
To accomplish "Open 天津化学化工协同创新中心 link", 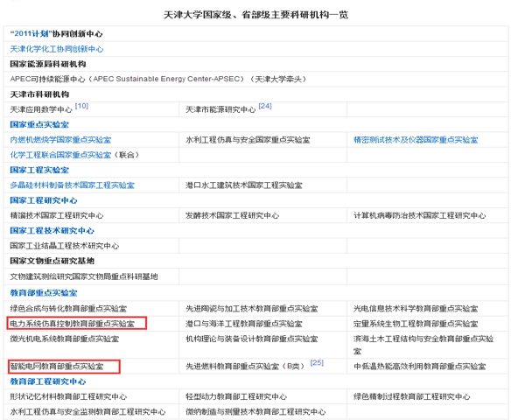I will point(57,49).
